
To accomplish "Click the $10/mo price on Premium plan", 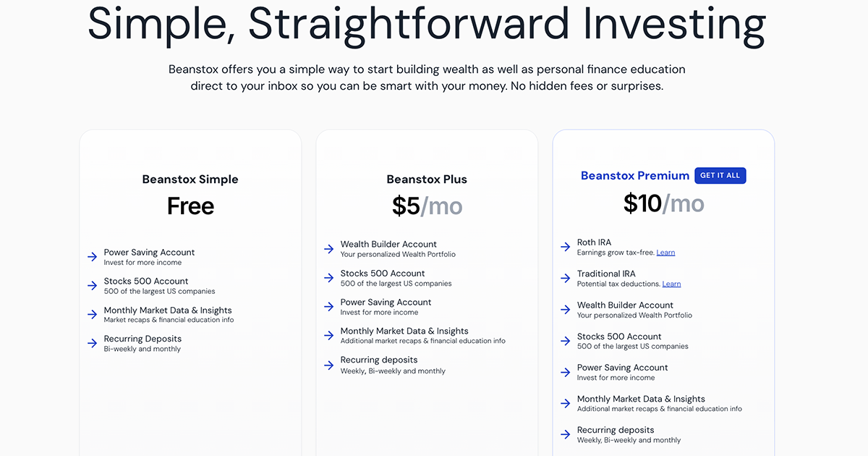I will (x=663, y=203).
